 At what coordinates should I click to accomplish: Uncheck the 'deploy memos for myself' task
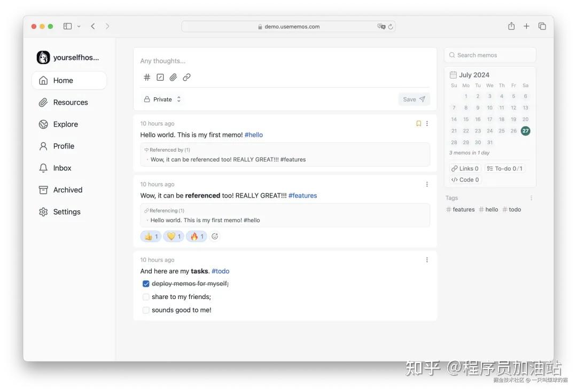point(146,284)
